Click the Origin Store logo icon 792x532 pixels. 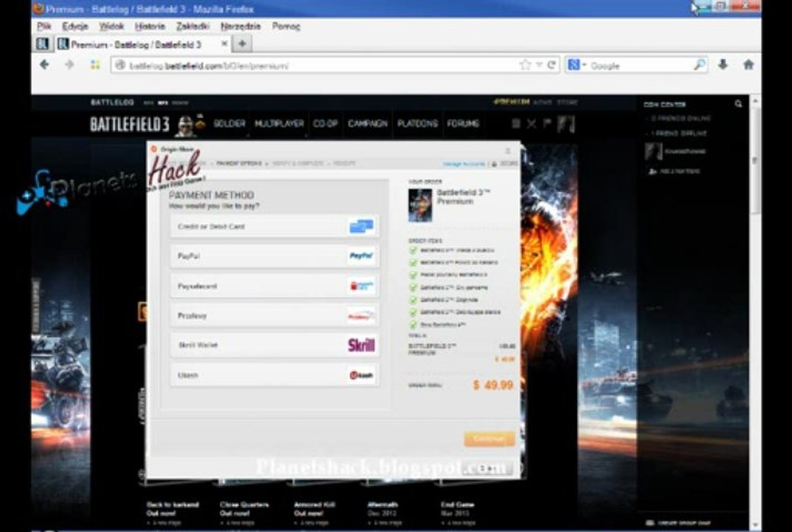point(155,149)
